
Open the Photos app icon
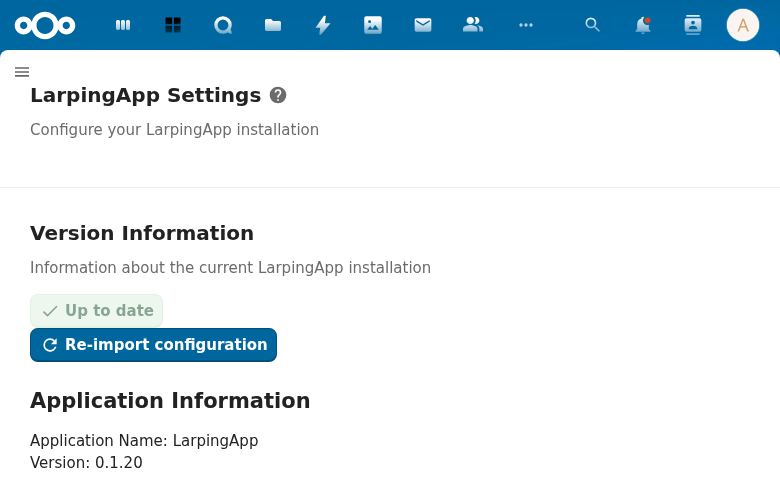pos(373,25)
